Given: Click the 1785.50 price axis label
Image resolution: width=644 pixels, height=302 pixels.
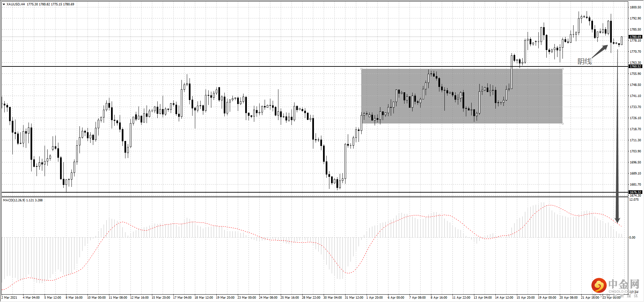Looking at the screenshot, I should coord(635,30).
